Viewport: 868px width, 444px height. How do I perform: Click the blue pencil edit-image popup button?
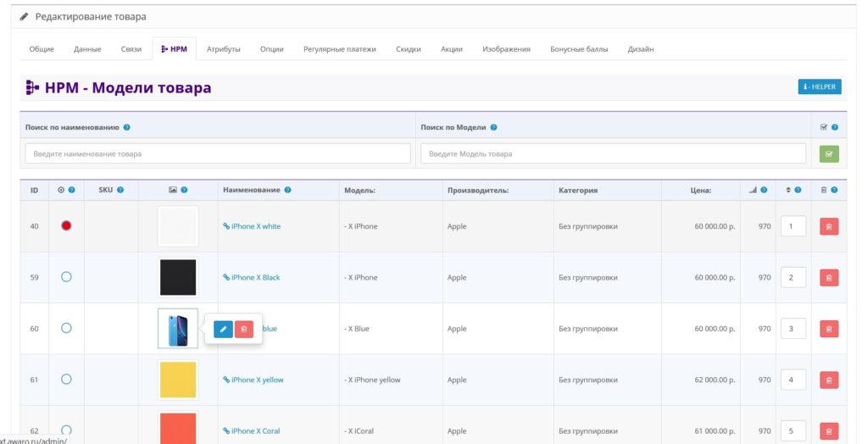tap(223, 329)
